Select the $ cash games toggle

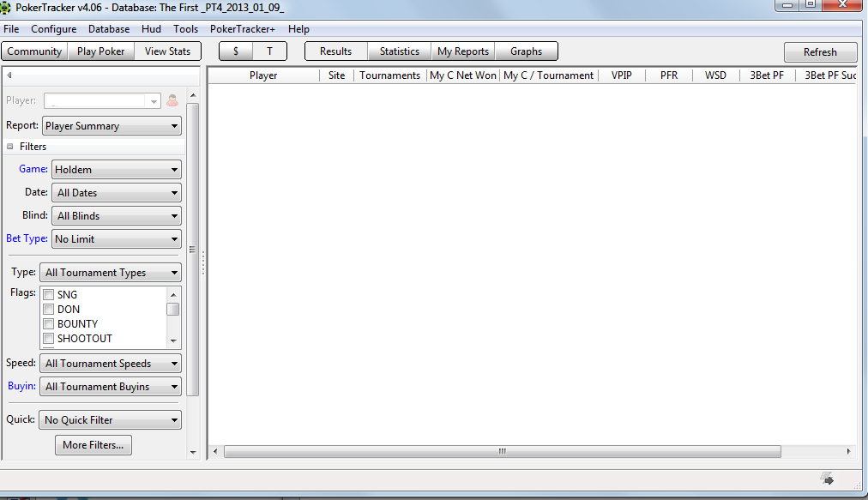click(x=236, y=51)
